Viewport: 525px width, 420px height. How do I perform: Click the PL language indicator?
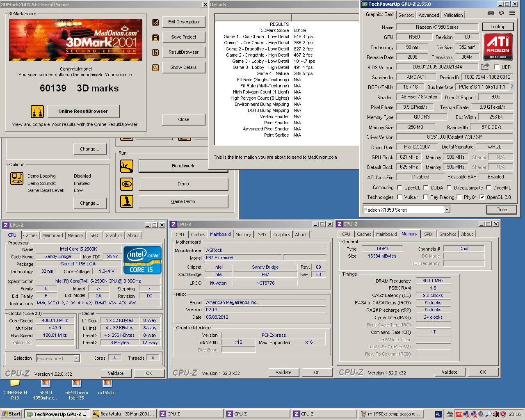point(438,414)
